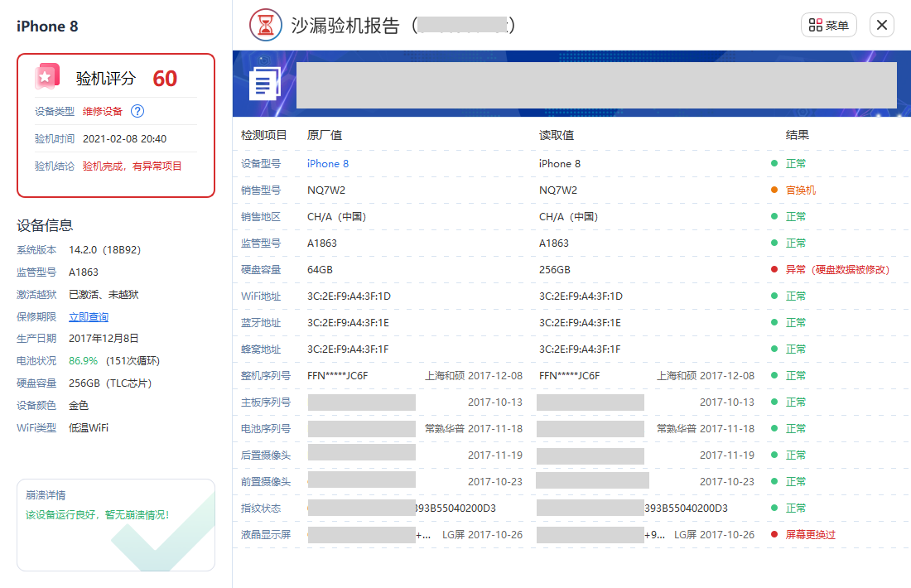Click the 前置摄像头 row label

(266, 482)
